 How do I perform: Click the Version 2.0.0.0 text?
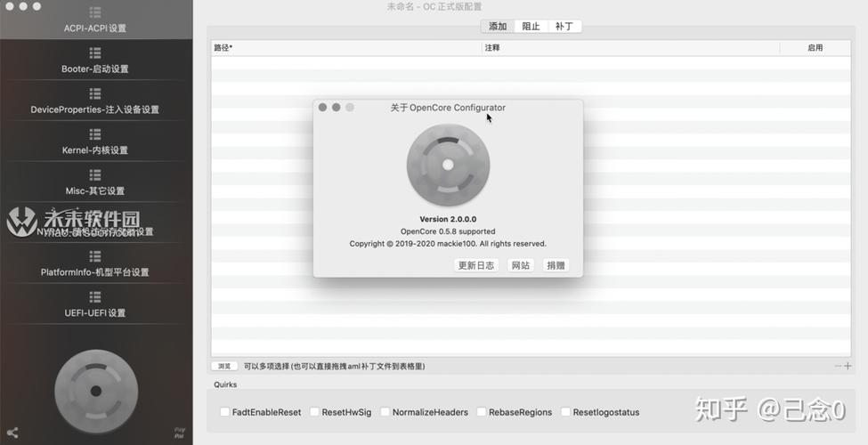click(448, 219)
